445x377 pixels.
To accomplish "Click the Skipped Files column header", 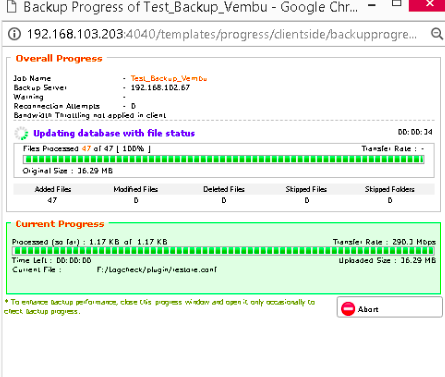I will [306, 189].
